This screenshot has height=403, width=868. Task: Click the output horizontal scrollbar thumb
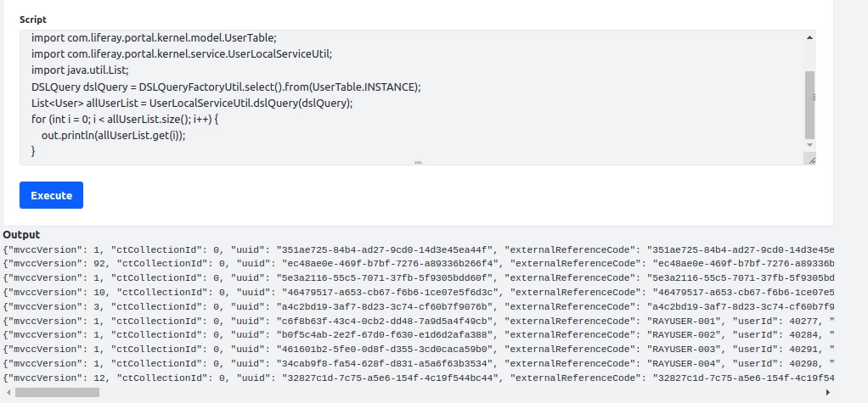pos(57,393)
